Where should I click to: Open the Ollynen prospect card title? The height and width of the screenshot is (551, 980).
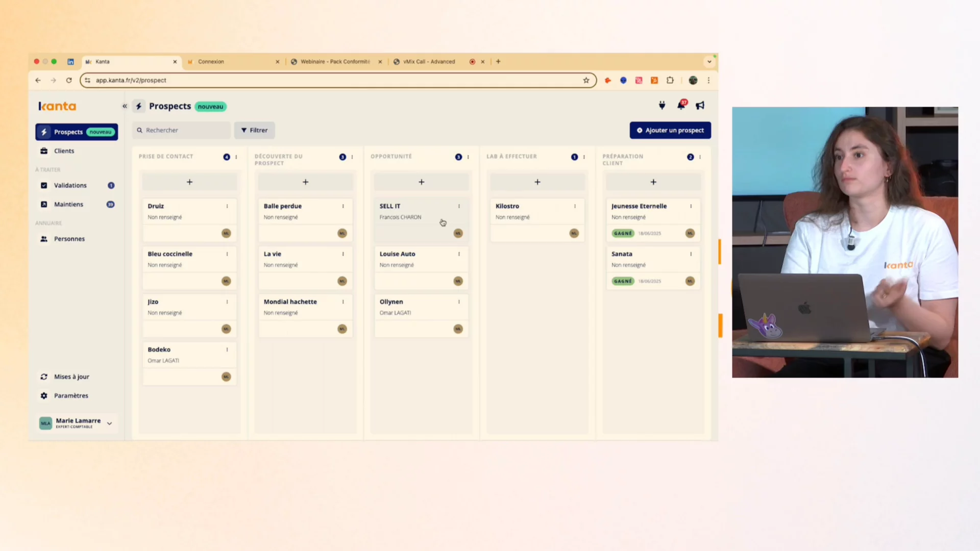pos(391,302)
